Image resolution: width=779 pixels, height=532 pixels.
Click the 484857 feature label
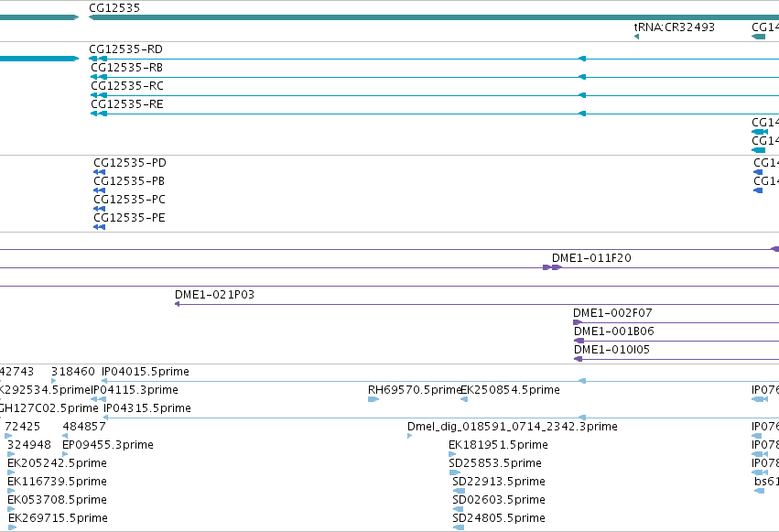coord(84,428)
